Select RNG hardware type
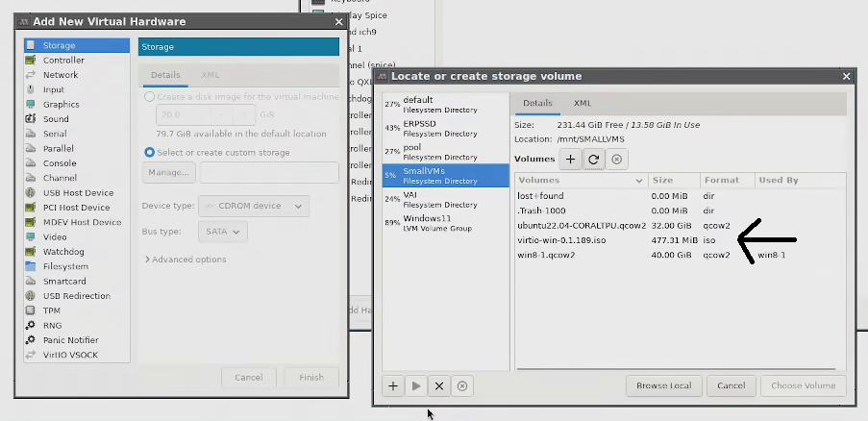Image resolution: width=868 pixels, height=421 pixels. click(x=77, y=326)
